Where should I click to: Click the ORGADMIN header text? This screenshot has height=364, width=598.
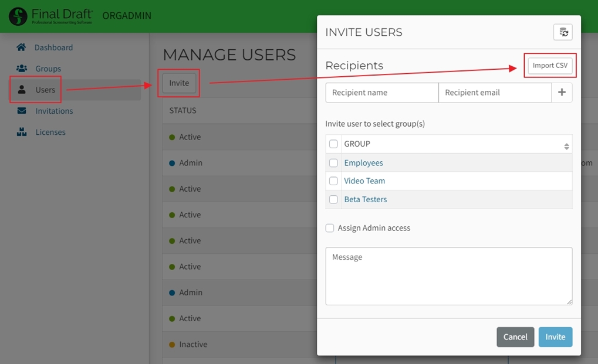click(127, 16)
